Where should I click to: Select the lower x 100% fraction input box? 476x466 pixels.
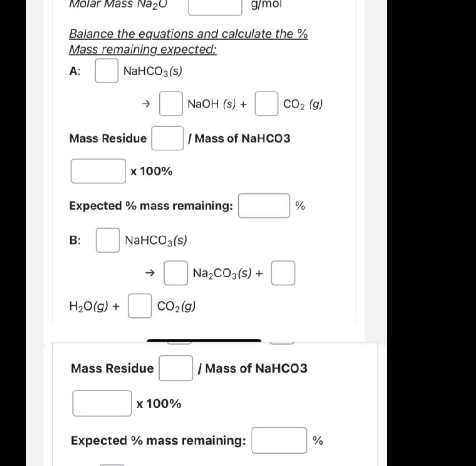[x=101, y=403]
